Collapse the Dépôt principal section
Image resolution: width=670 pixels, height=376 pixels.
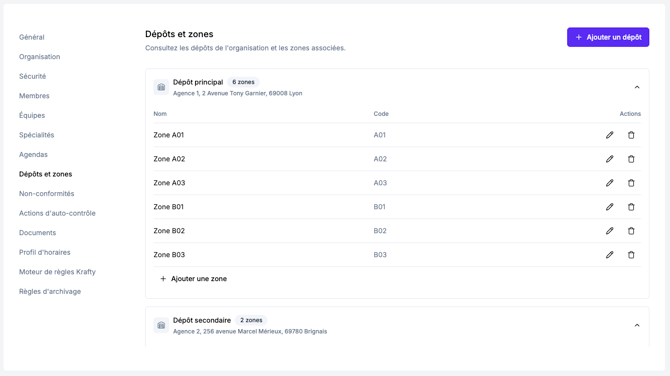[637, 87]
